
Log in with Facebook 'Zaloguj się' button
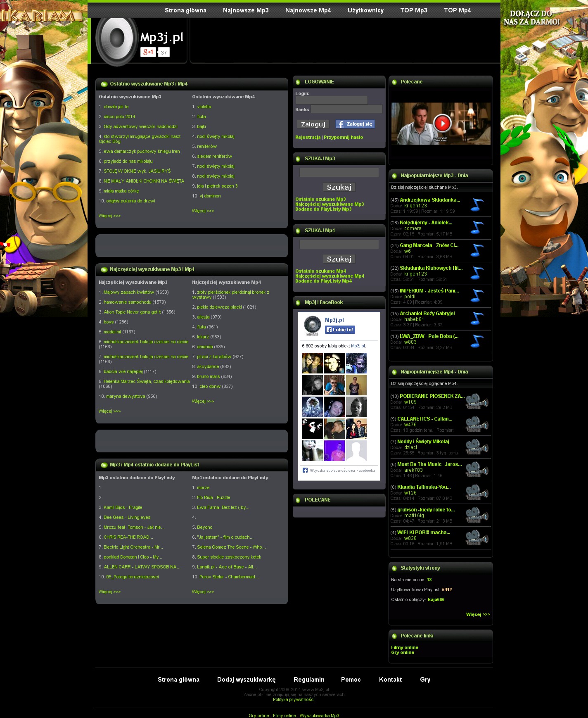point(355,124)
